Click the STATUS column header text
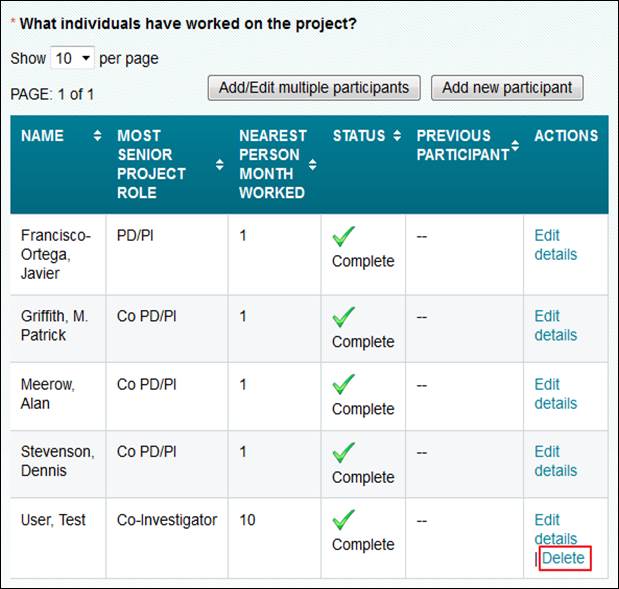 coord(359,136)
